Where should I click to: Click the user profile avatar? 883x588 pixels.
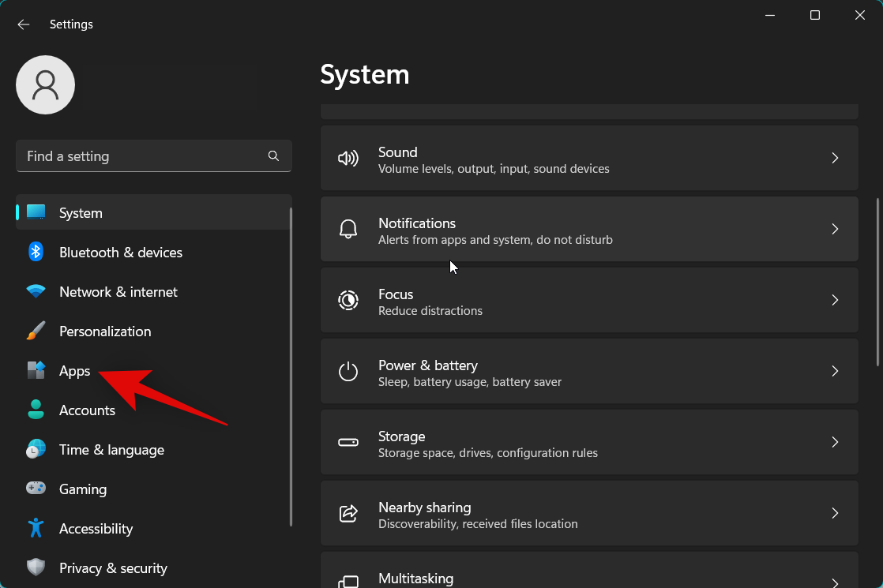[45, 84]
